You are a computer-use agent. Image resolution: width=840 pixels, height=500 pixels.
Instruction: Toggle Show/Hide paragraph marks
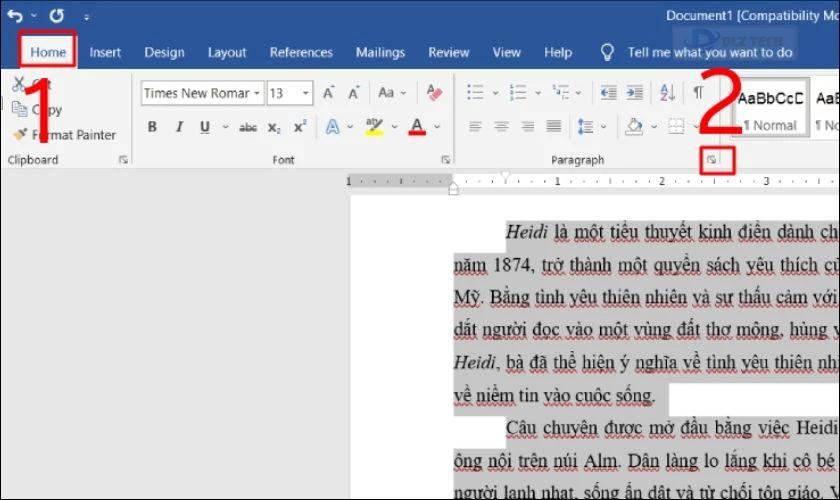pyautogui.click(x=698, y=92)
